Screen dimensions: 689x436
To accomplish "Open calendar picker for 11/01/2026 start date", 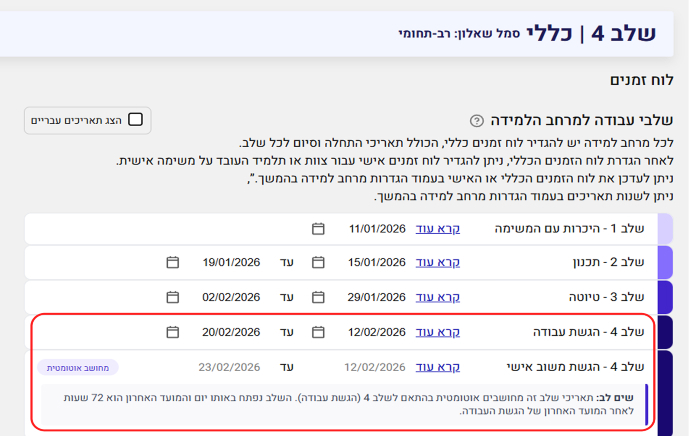I will tap(318, 229).
